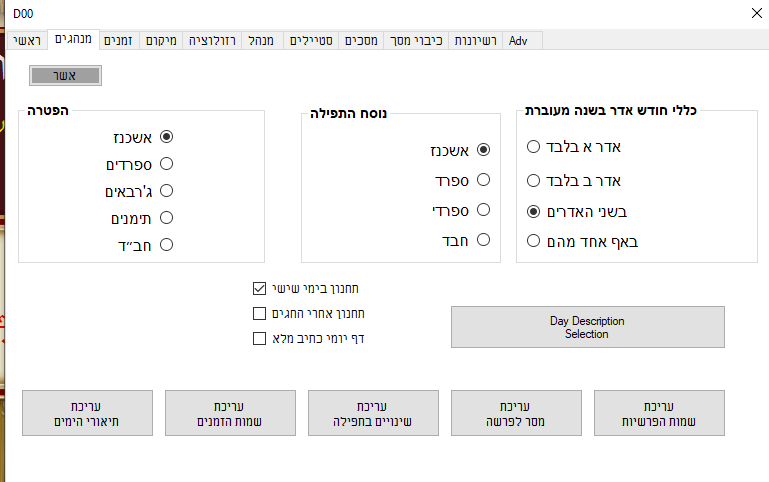Image resolution: width=769 pixels, height=482 pixels.
Task: Open the מיקום tab
Action: click(x=160, y=41)
